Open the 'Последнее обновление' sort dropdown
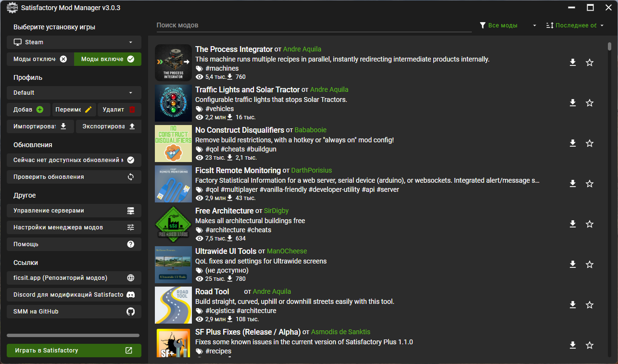618x364 pixels. point(575,25)
